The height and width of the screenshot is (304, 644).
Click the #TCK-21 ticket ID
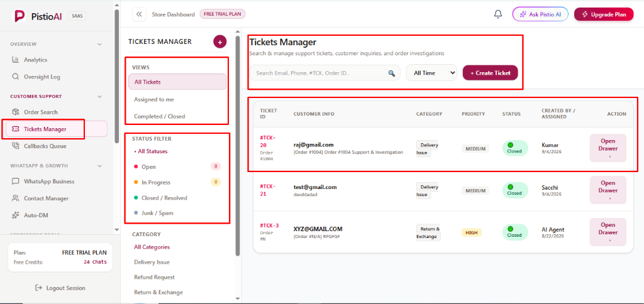click(x=268, y=190)
